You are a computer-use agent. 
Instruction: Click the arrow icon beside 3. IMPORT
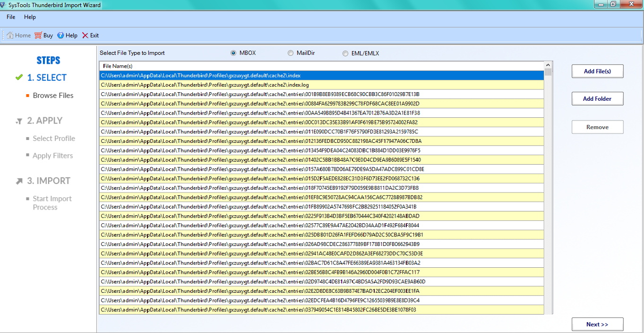[x=19, y=181]
